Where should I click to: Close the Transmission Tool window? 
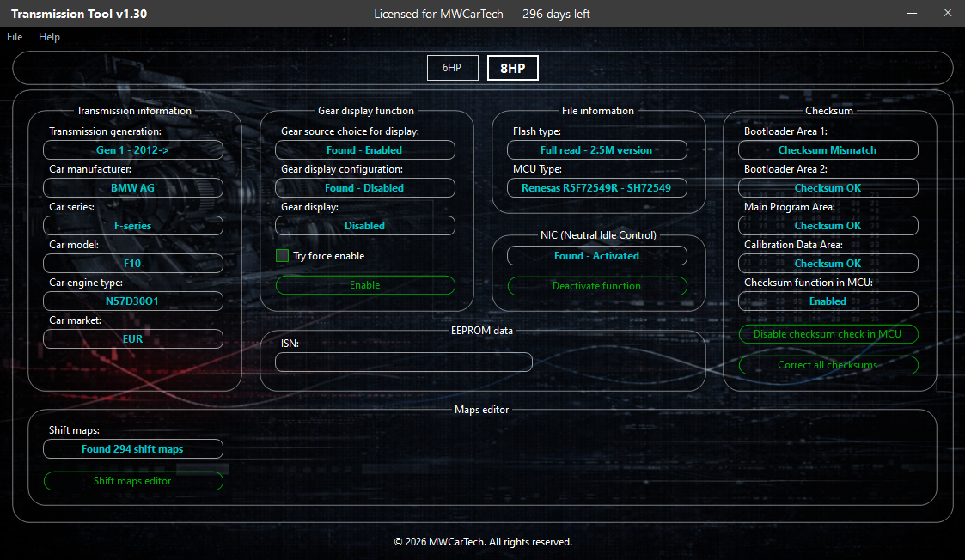948,13
